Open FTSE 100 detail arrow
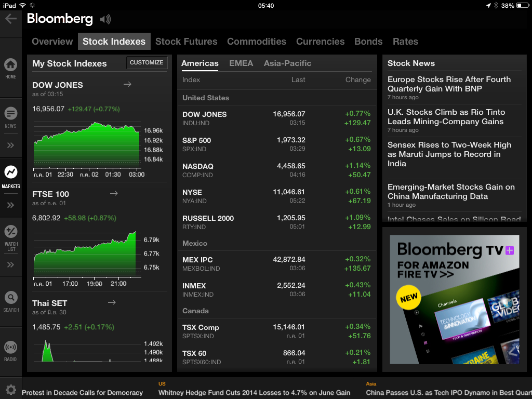Screen dimensions: 532x399 [x=114, y=193]
